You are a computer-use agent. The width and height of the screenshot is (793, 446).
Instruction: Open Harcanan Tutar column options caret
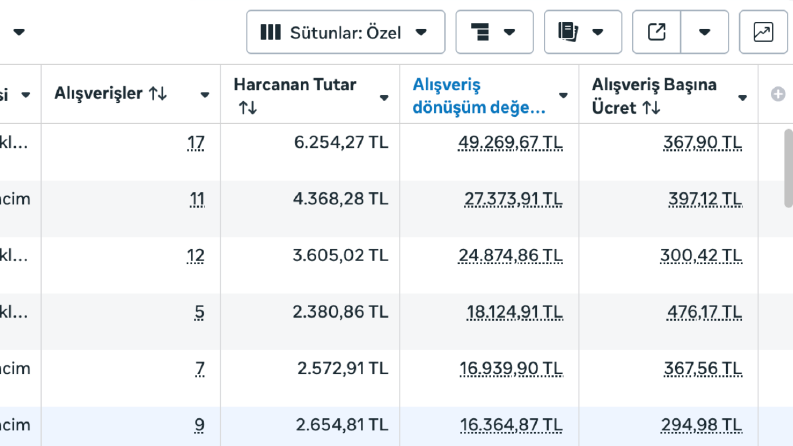384,98
